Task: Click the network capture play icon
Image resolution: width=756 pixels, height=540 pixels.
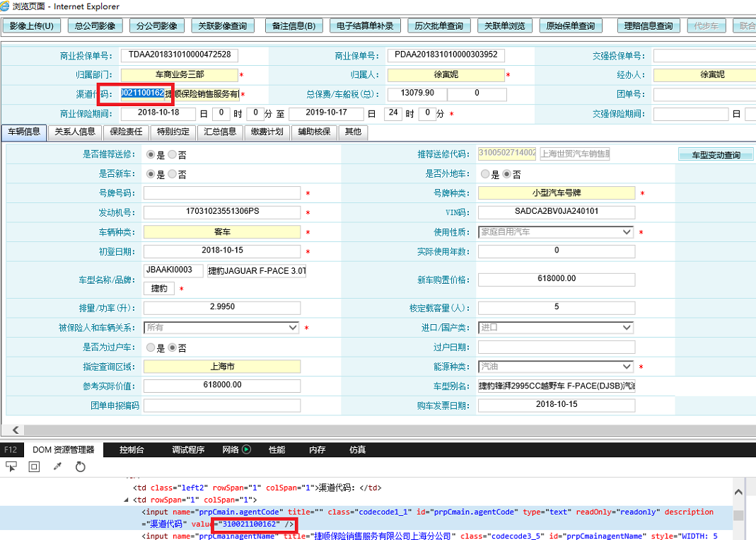Action: coord(246,449)
